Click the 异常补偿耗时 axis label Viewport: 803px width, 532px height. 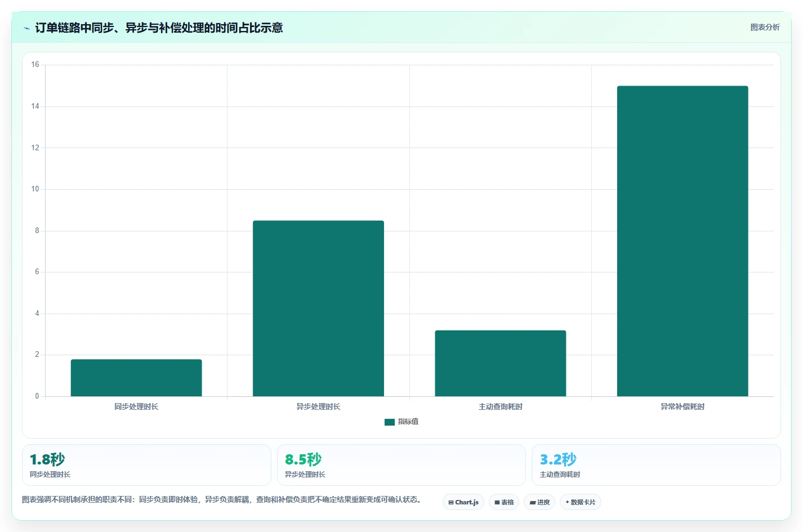coord(682,406)
